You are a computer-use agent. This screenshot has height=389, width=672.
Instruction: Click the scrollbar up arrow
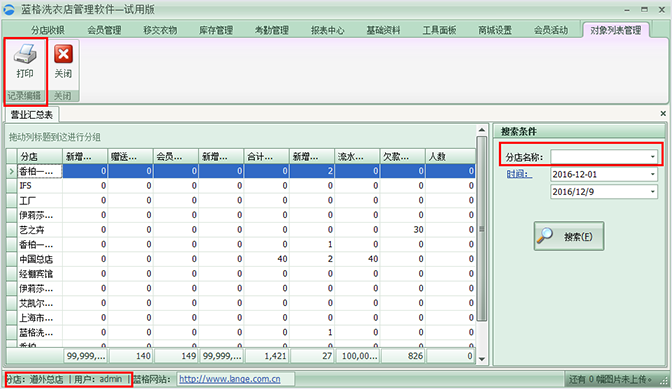(482, 130)
